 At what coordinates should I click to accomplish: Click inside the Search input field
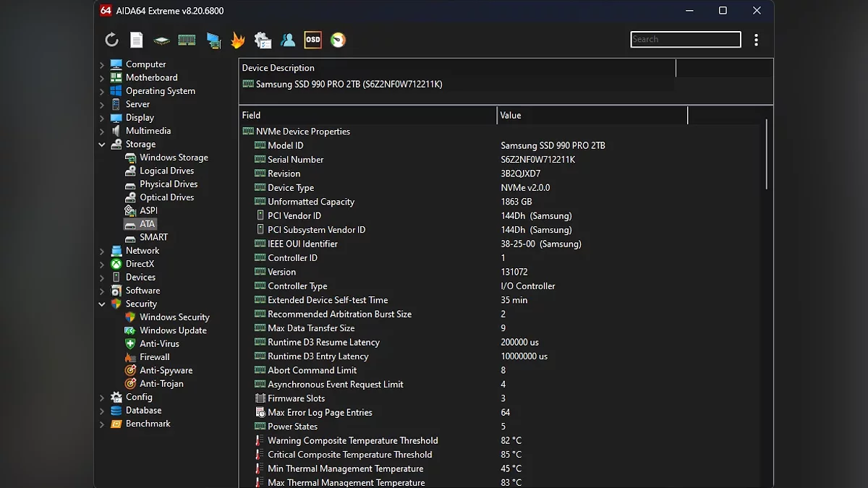pos(685,40)
